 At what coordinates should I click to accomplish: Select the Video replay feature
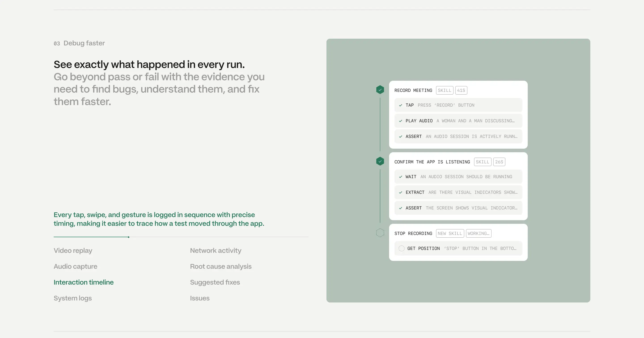(x=73, y=251)
